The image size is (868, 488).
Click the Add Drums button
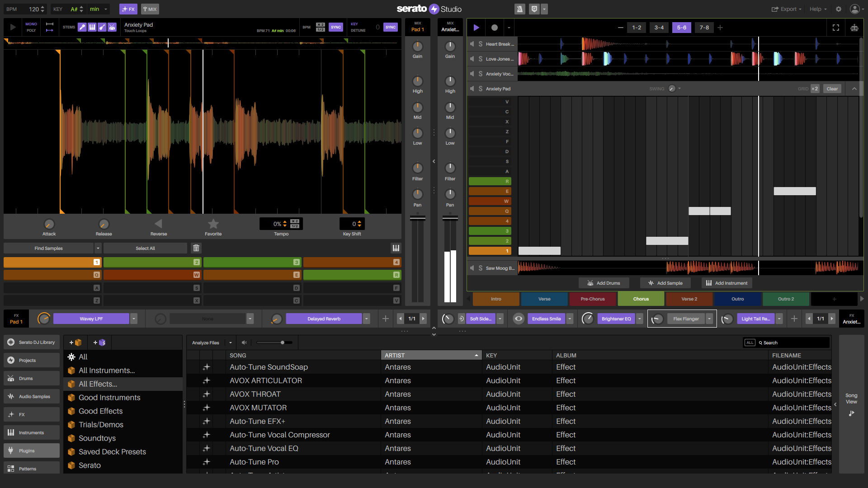point(604,283)
